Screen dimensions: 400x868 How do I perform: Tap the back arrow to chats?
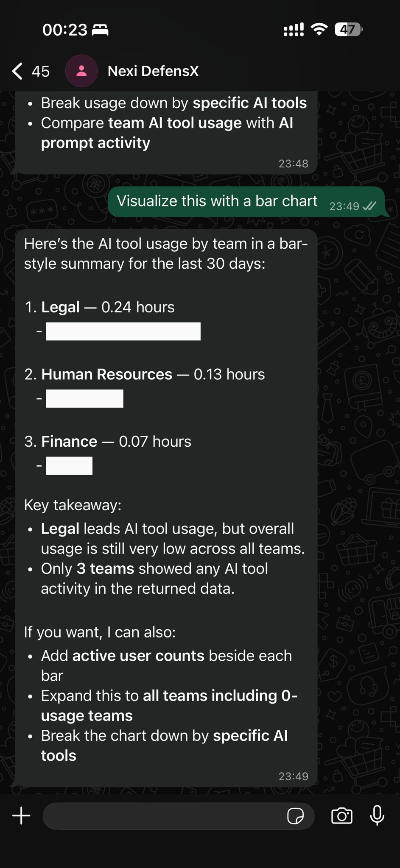click(x=17, y=71)
